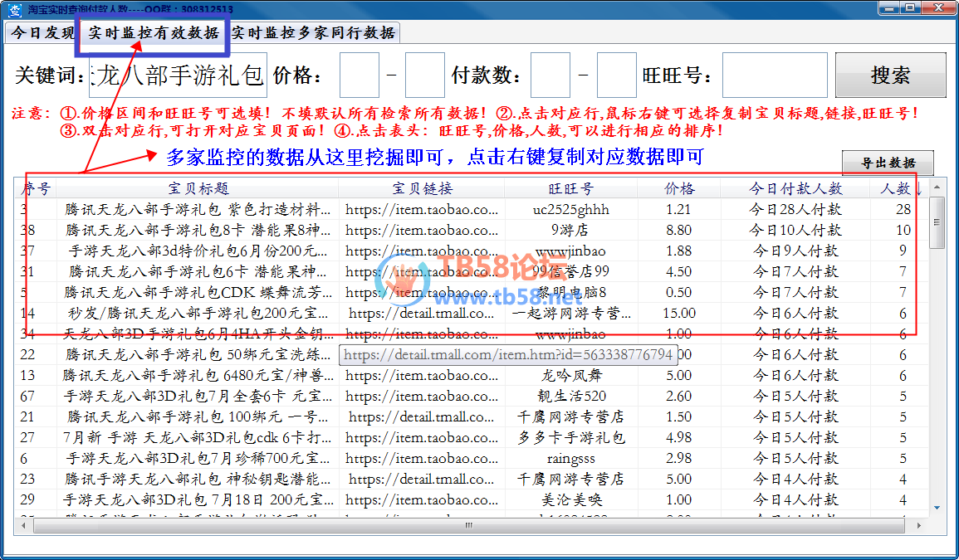Select the row titled 腾讯手游天龙八部礼包 神秘钥匙潜能

pos(471,480)
